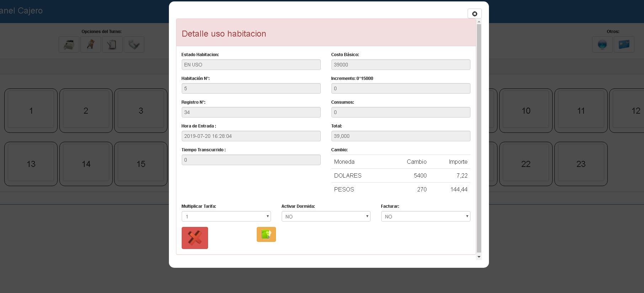Image resolution: width=644 pixels, height=293 pixels.
Task: Click the Panel Cajero header title
Action: (x=21, y=11)
